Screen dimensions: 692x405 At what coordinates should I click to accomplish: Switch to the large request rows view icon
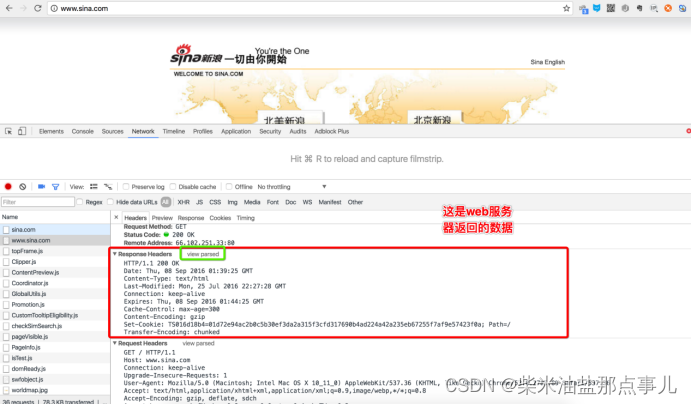pyautogui.click(x=94, y=187)
